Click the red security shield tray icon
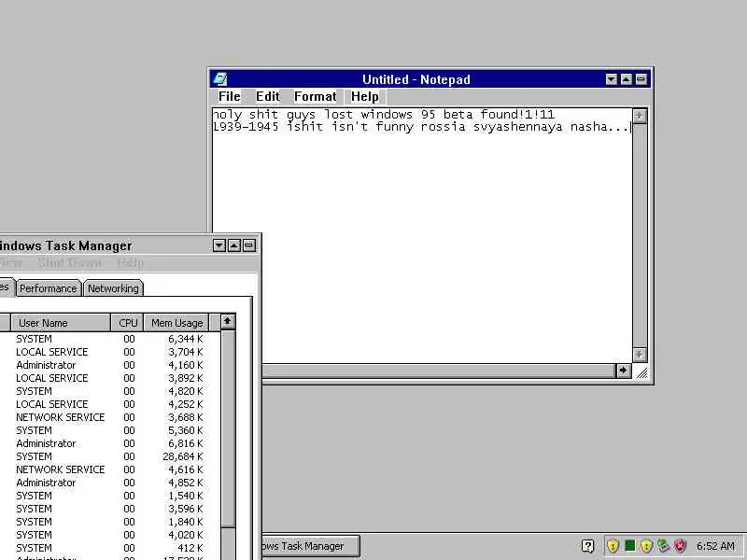Screen dimensions: 747x560 681,546
